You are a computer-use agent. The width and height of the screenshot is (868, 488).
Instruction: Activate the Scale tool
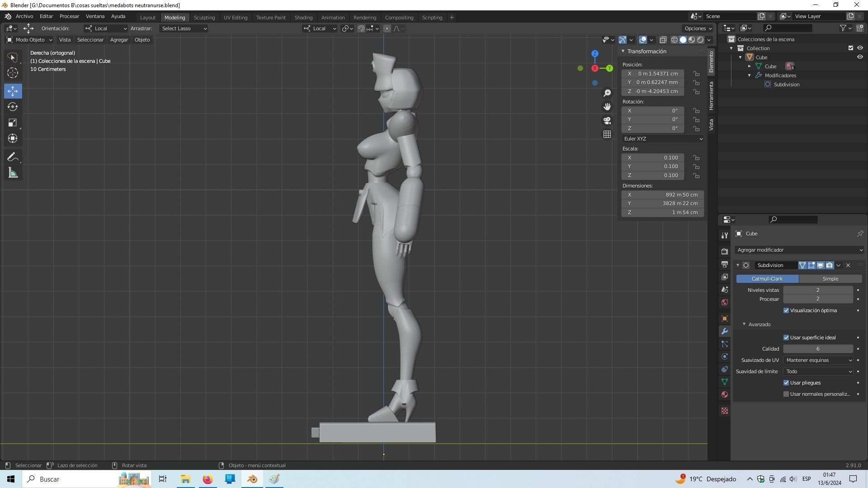[13, 122]
